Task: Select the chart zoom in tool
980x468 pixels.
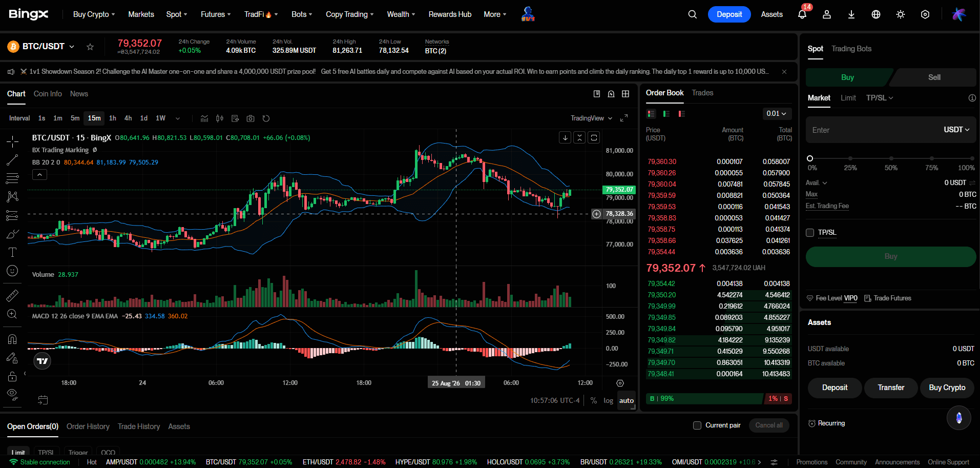Action: click(x=12, y=314)
